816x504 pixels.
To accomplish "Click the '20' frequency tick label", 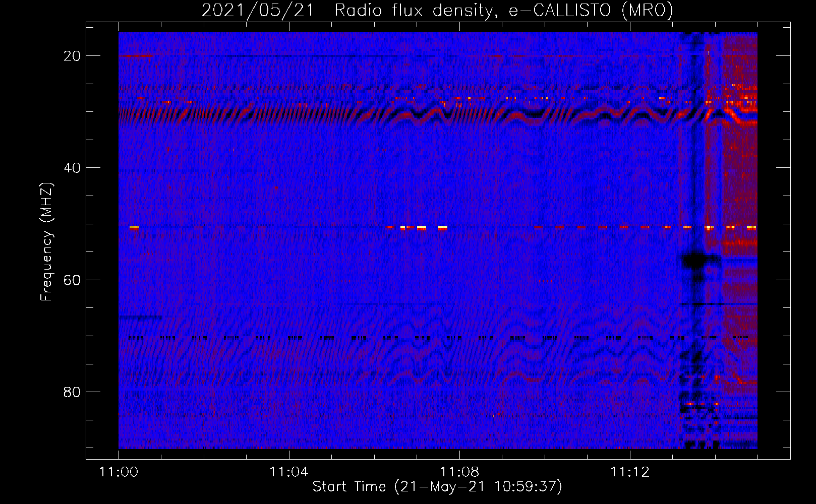I will click(x=73, y=56).
